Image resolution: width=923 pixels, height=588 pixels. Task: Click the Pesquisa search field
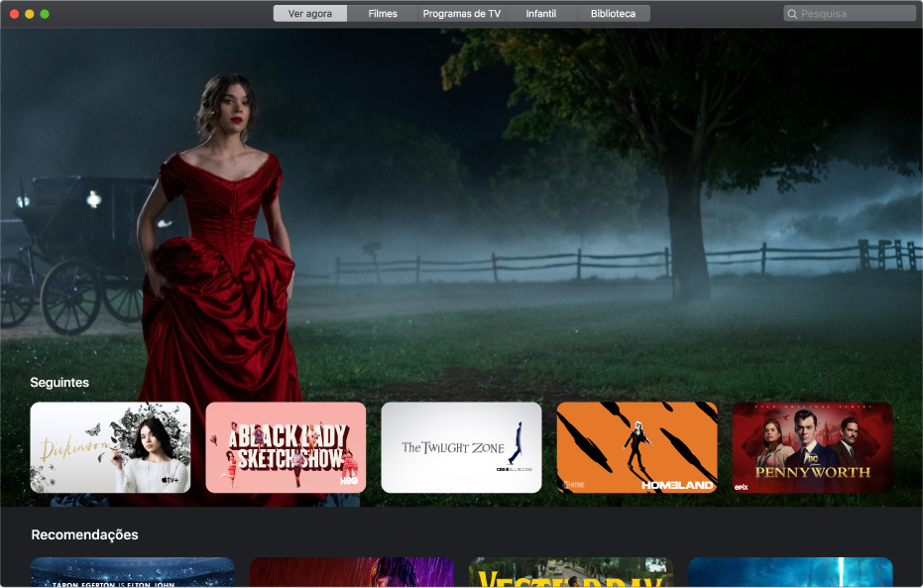click(850, 14)
